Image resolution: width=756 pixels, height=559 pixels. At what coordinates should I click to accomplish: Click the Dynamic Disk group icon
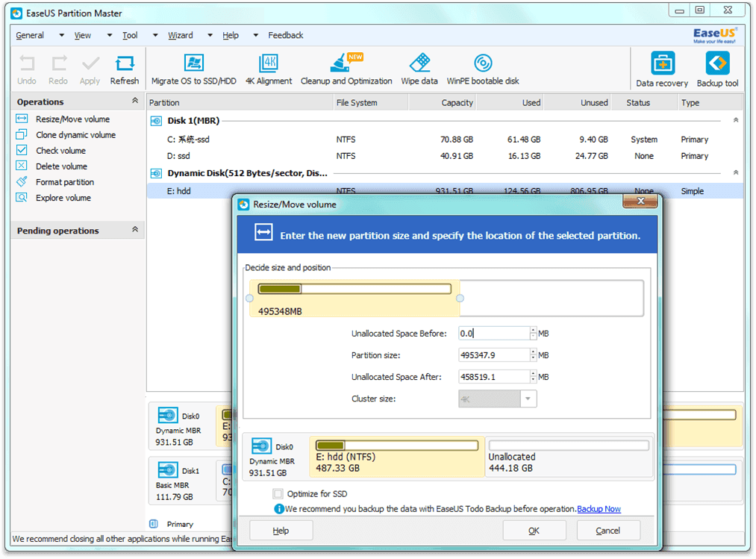point(156,173)
